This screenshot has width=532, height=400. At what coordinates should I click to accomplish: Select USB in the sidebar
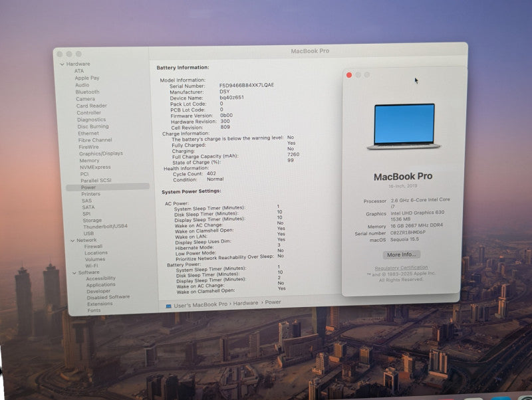click(88, 234)
